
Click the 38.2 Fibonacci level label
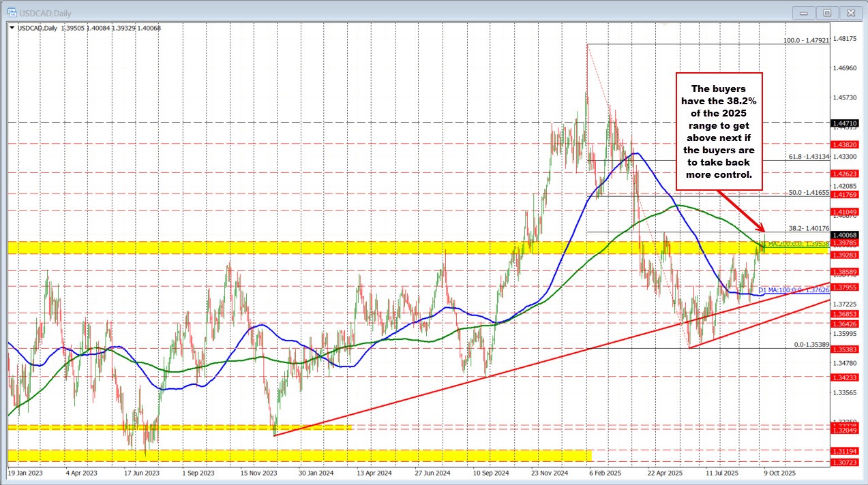pyautogui.click(x=808, y=228)
